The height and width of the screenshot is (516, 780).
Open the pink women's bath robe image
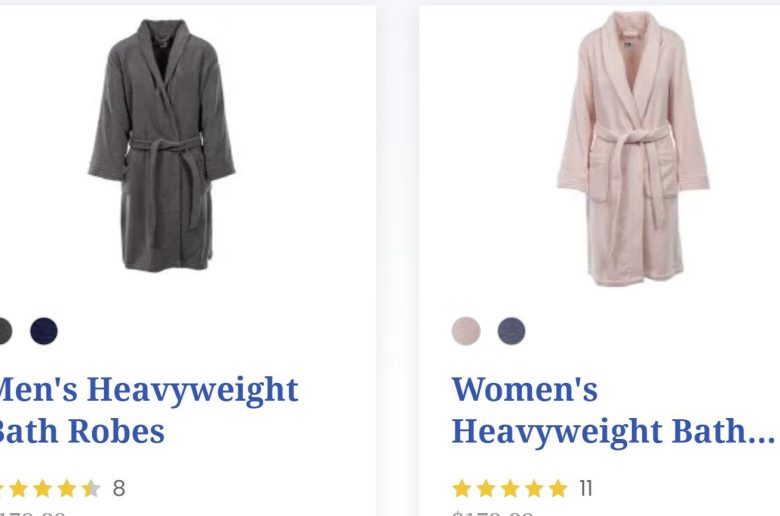tap(633, 148)
